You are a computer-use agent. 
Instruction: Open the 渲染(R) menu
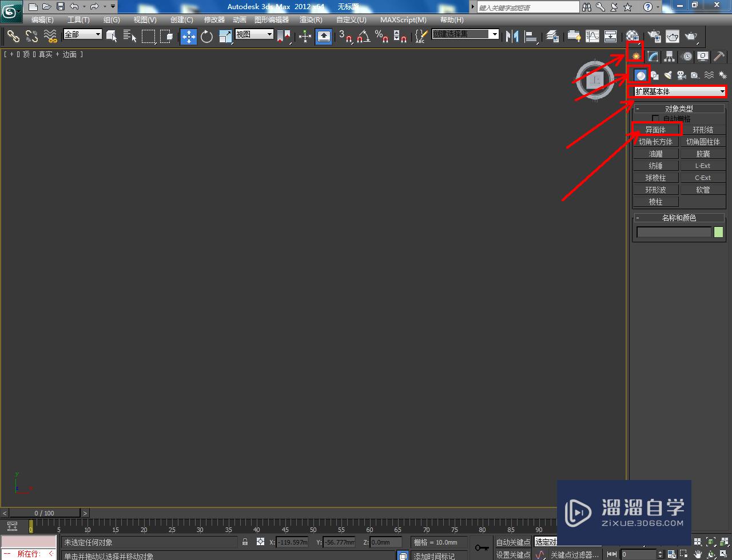[311, 19]
